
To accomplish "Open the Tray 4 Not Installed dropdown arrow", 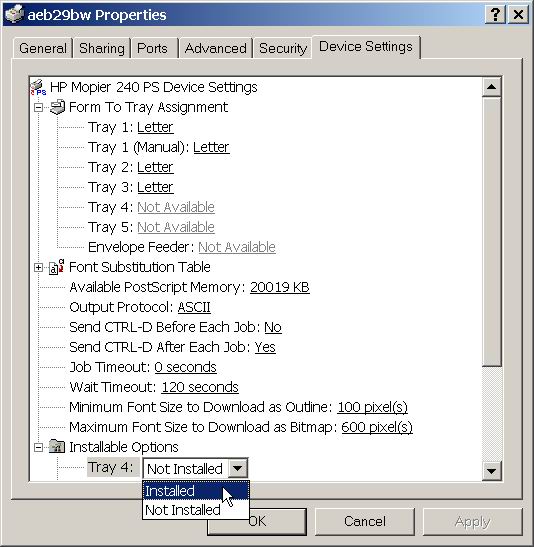I will pos(238,468).
